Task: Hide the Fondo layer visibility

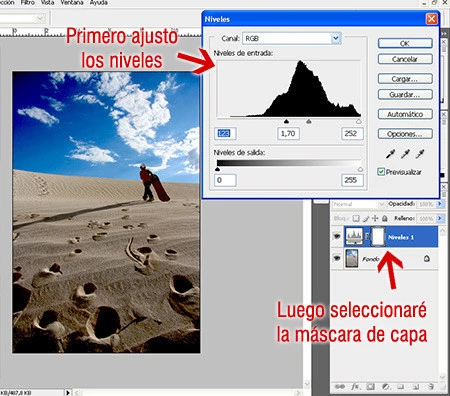Action: (337, 258)
